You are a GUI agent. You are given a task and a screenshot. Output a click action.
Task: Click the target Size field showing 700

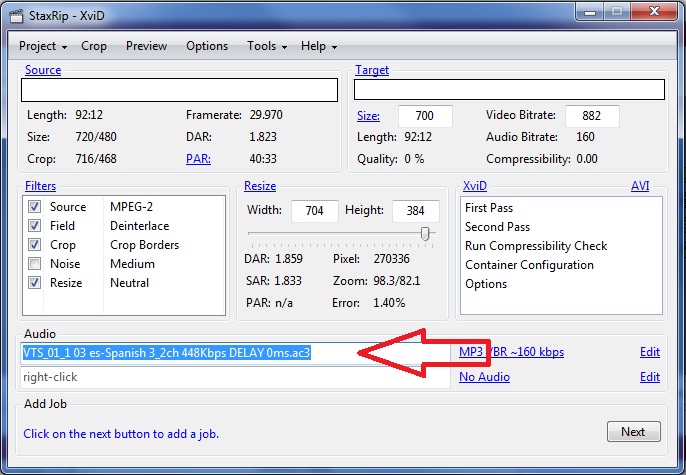(425, 116)
